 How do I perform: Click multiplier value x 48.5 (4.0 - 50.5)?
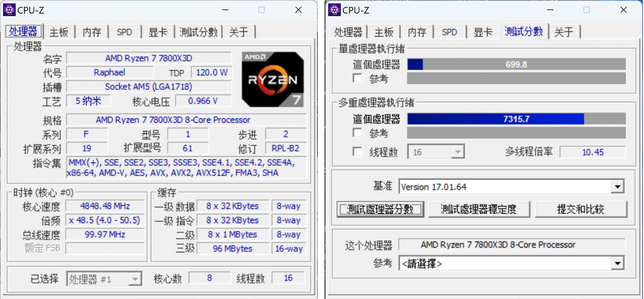pos(105,220)
